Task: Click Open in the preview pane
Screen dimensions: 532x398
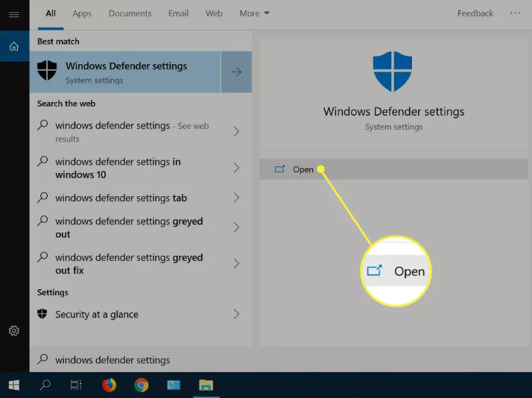Action: 394,169
